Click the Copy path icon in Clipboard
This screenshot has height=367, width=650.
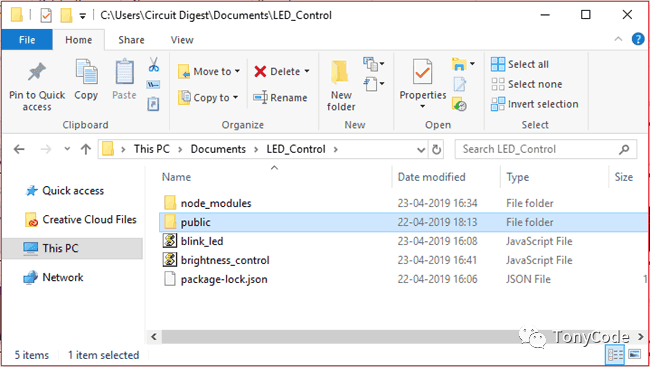coord(153,85)
